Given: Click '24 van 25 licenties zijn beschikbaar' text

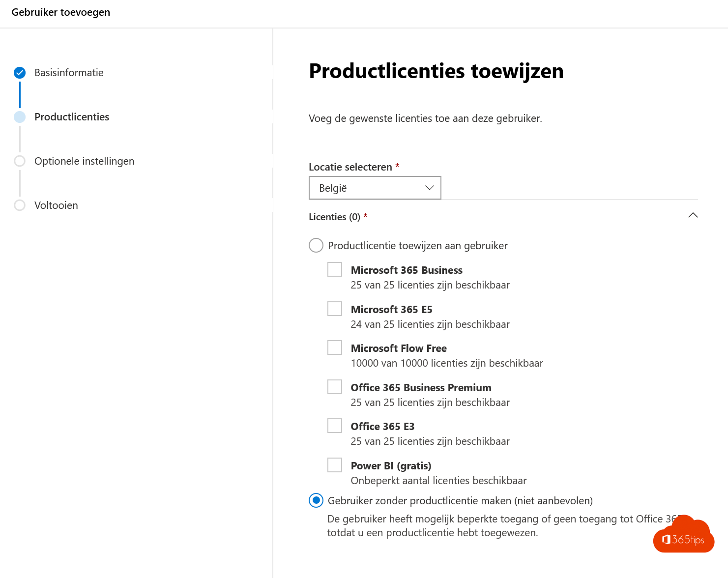Looking at the screenshot, I should (430, 324).
